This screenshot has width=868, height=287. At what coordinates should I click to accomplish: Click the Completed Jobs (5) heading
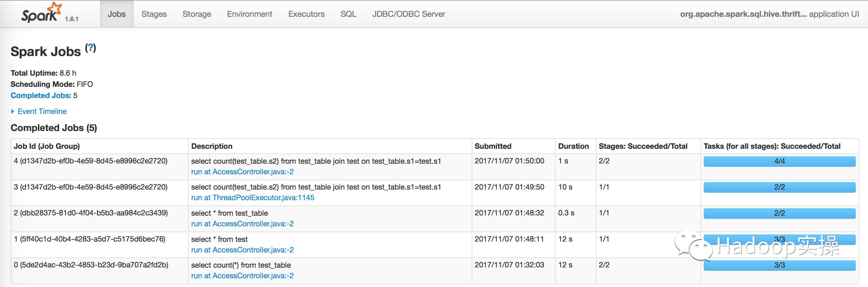coord(54,128)
